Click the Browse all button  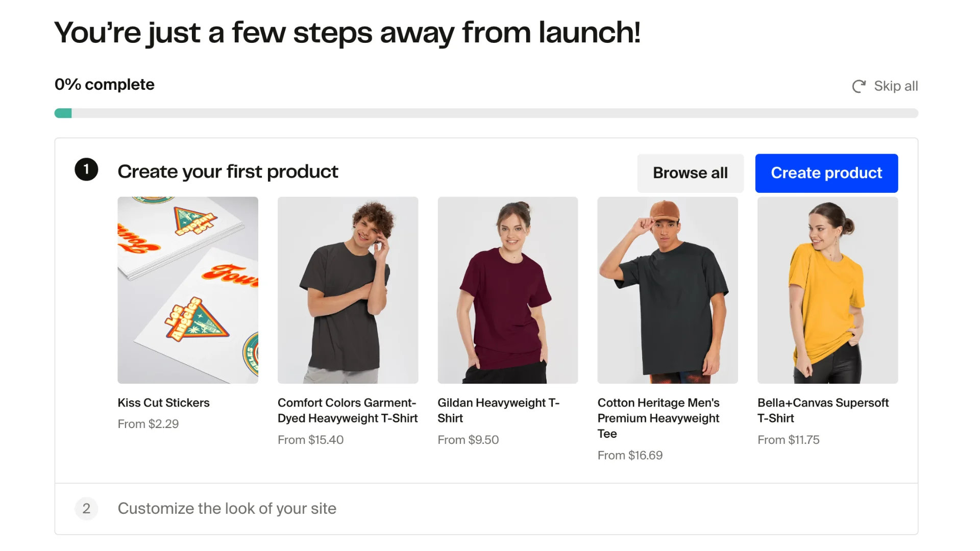[x=690, y=173]
